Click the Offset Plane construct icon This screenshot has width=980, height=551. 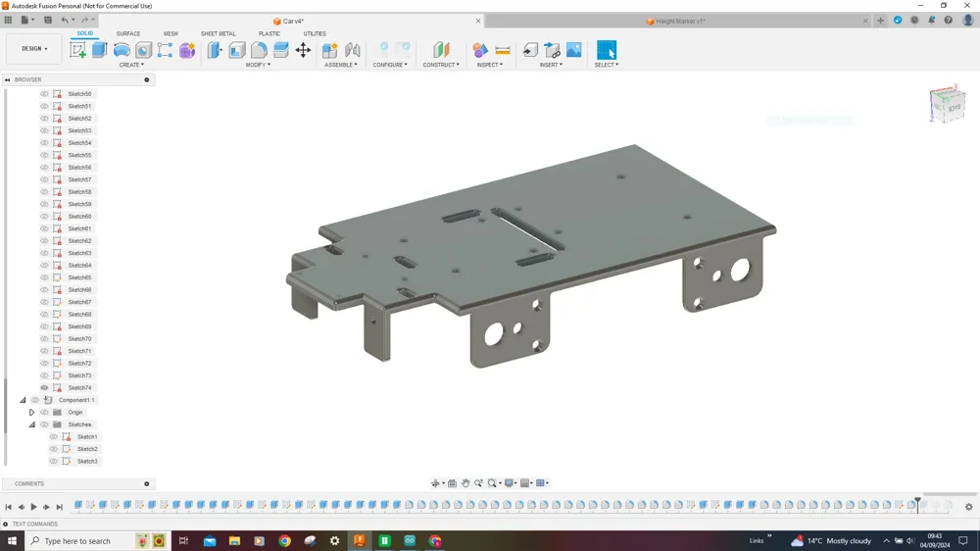tap(441, 50)
